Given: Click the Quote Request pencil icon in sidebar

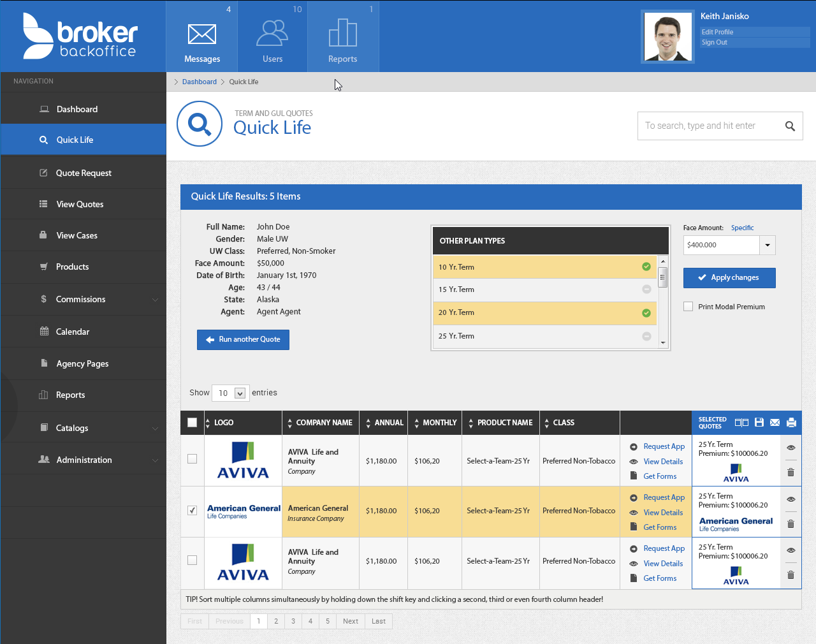Looking at the screenshot, I should point(43,173).
